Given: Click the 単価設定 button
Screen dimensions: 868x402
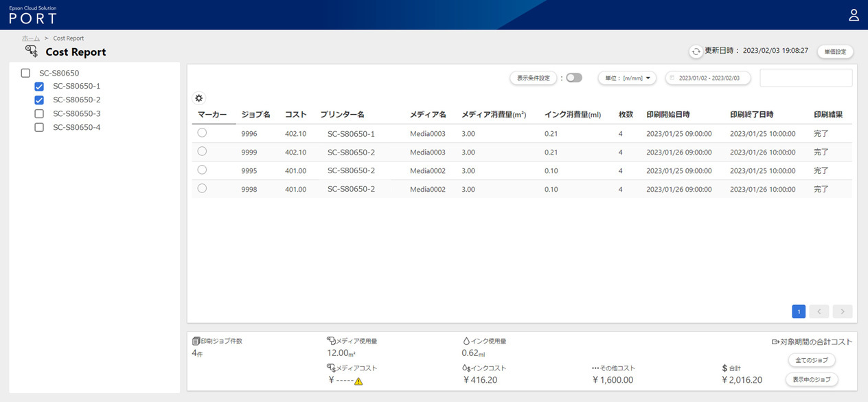Looking at the screenshot, I should point(835,52).
